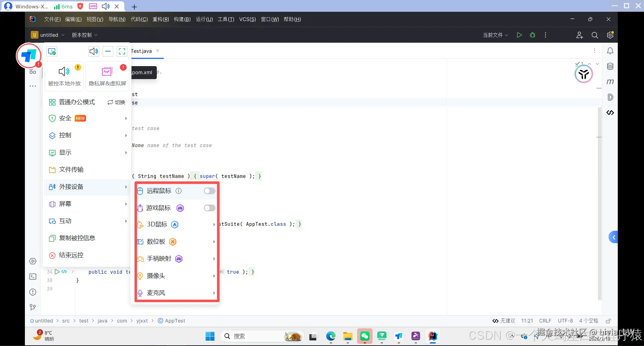Select 互动 menu entry
644x346 pixels.
87,221
